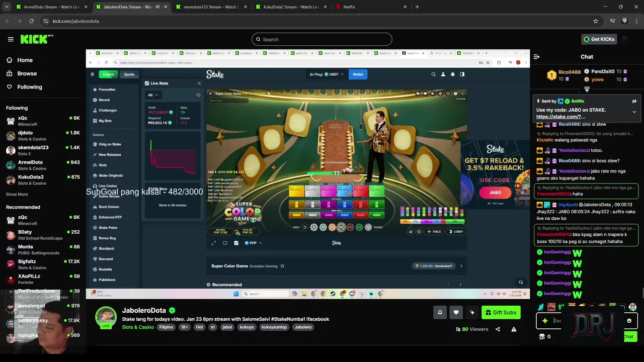Click Show More under Following list
Screen dimensions: 644x362
pos(17,194)
